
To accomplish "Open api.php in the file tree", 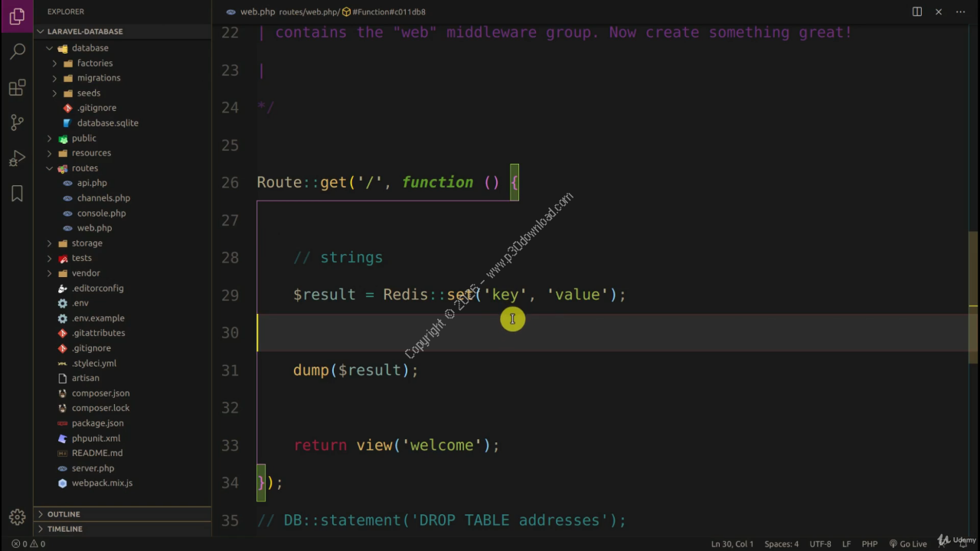I will (92, 183).
